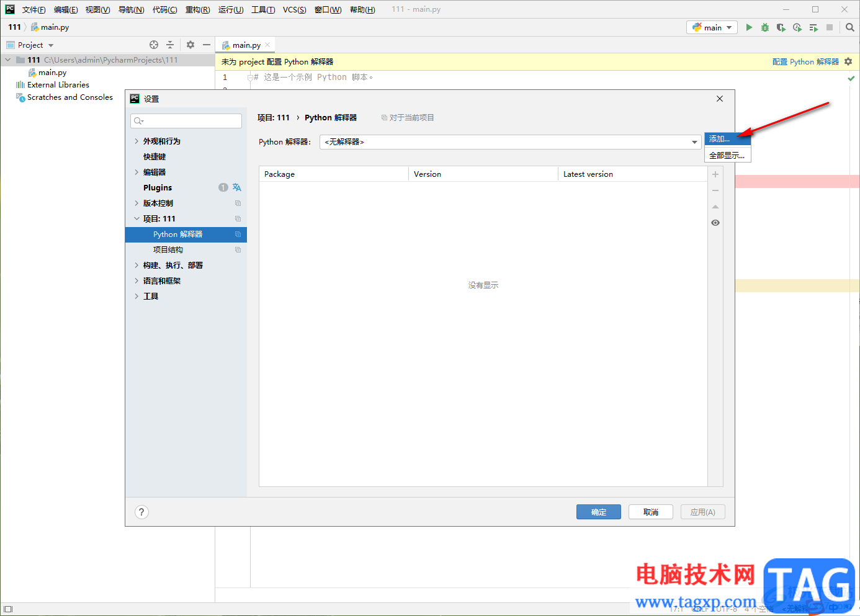Uninstall package using minus icon
The width and height of the screenshot is (860, 616).
(x=715, y=190)
